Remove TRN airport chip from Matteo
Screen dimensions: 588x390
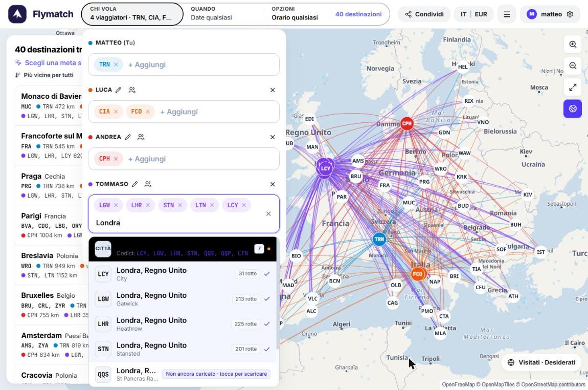pos(116,64)
